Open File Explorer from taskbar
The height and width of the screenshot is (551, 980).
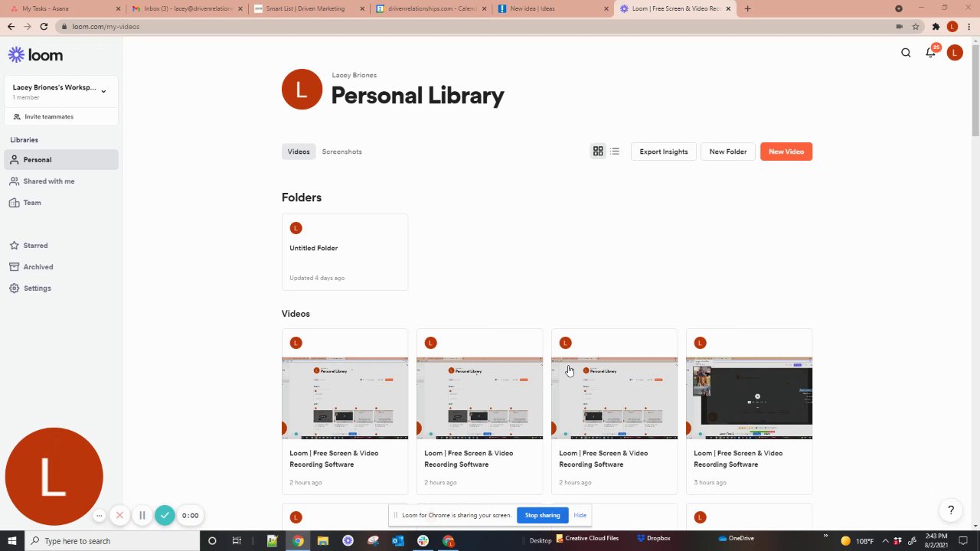pyautogui.click(x=322, y=540)
